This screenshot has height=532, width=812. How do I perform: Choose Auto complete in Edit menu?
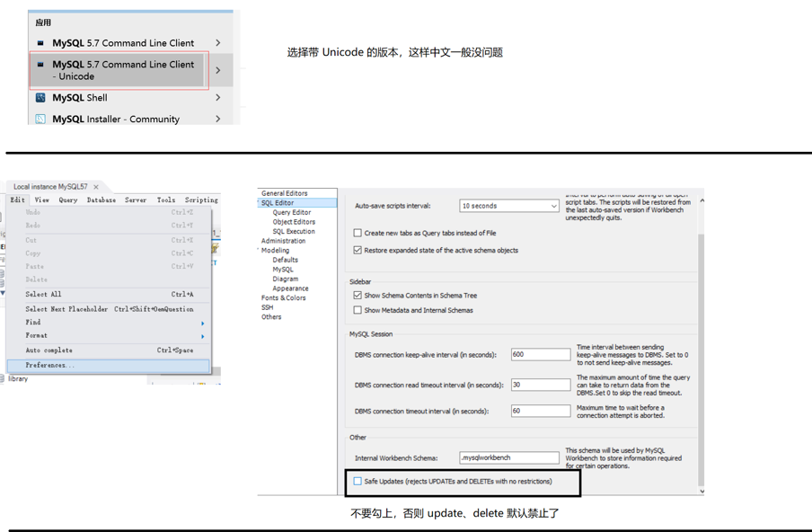[109, 350]
